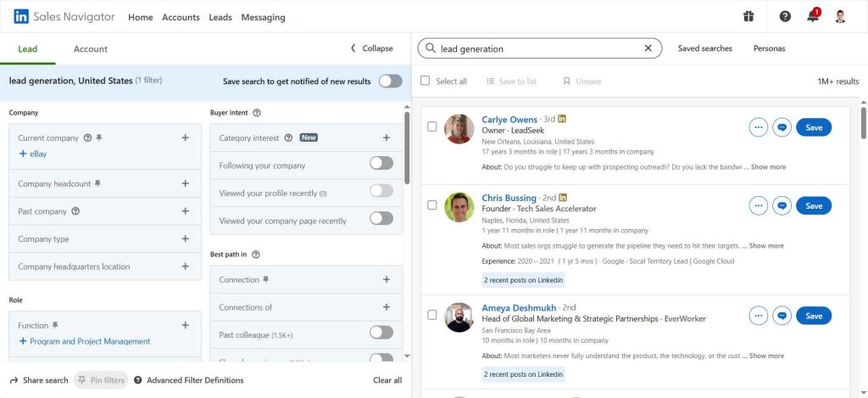The image size is (868, 398).
Task: Open the gift box icon in header
Action: coord(748,17)
